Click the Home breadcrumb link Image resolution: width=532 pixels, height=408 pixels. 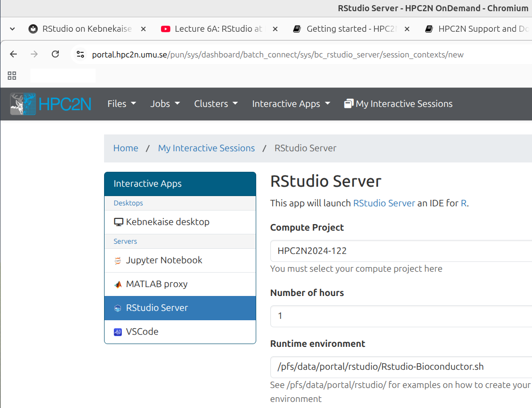point(126,148)
